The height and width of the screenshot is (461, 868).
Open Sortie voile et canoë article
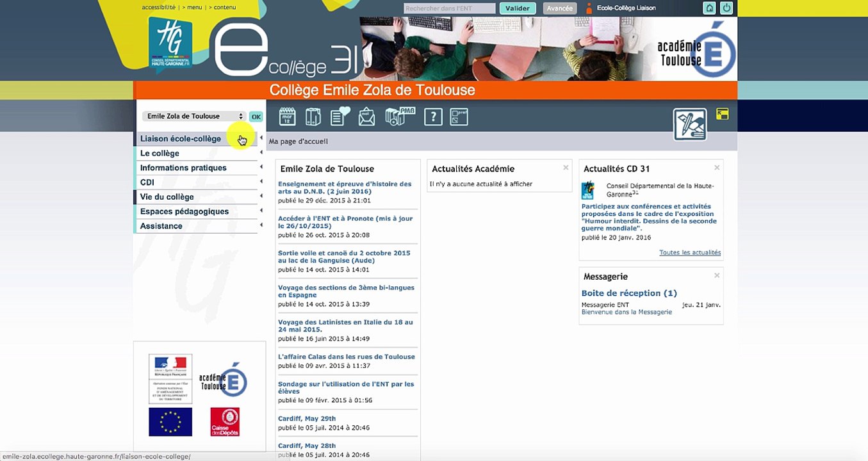344,257
